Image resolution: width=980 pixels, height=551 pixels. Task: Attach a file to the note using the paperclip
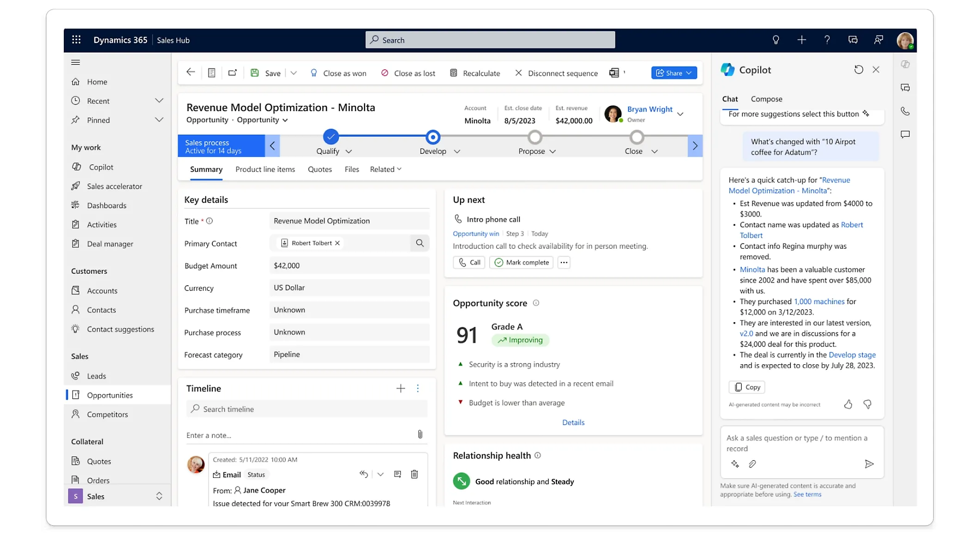click(420, 434)
